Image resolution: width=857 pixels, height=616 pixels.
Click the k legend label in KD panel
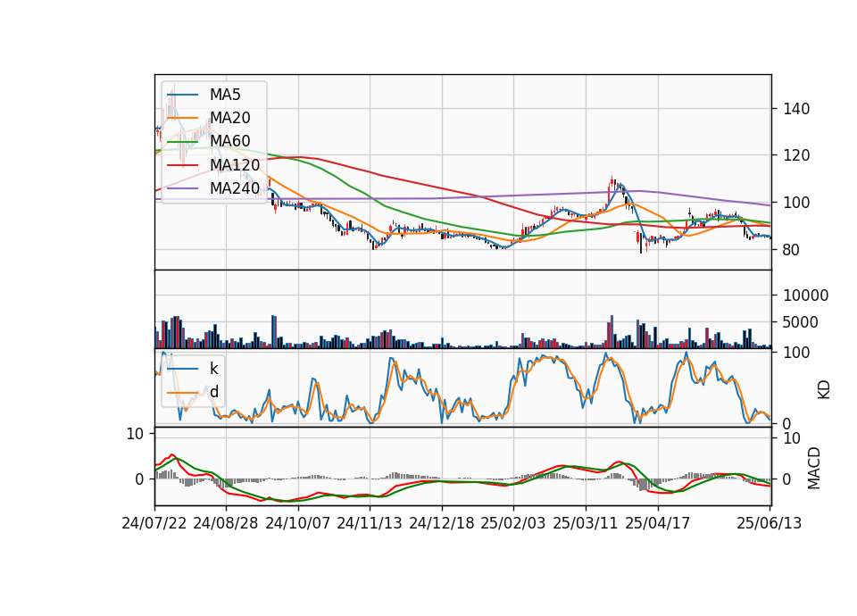tap(213, 369)
